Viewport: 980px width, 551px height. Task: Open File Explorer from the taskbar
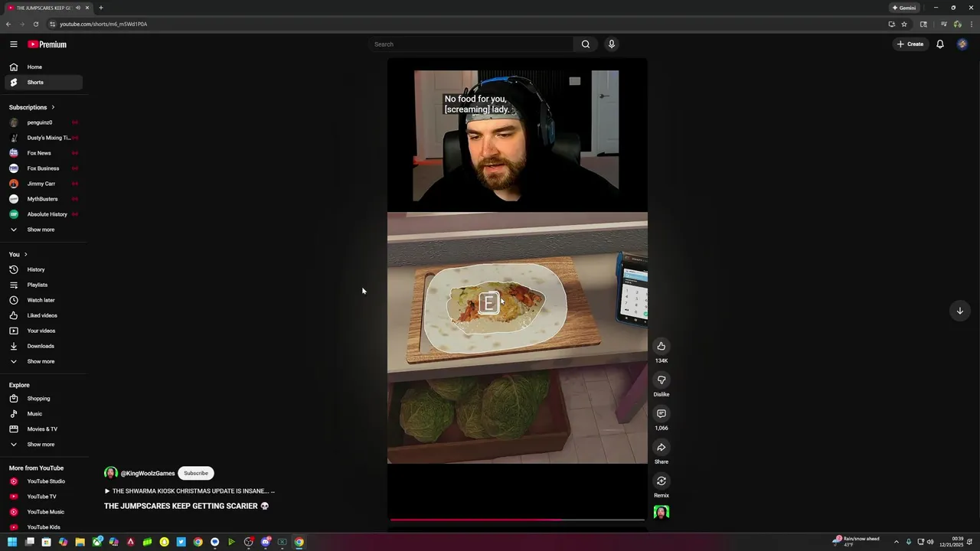pos(80,542)
